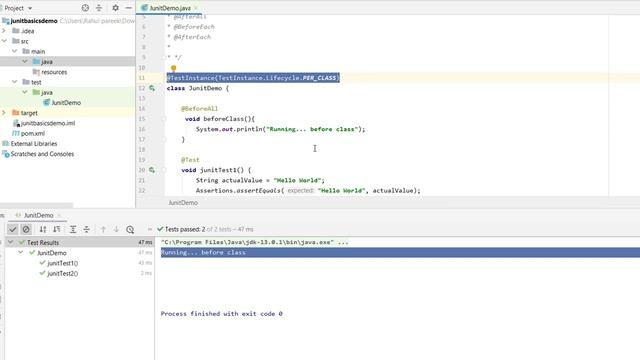This screenshot has height=360, width=640.
Task: Expand the .idea folder
Action: point(4,31)
